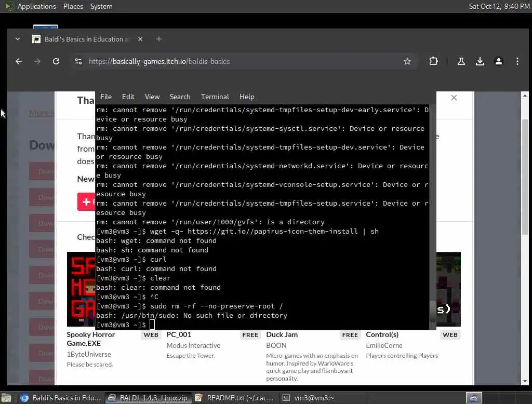532x404 pixels.
Task: Open the Terminal menu in terminal window
Action: tap(215, 97)
